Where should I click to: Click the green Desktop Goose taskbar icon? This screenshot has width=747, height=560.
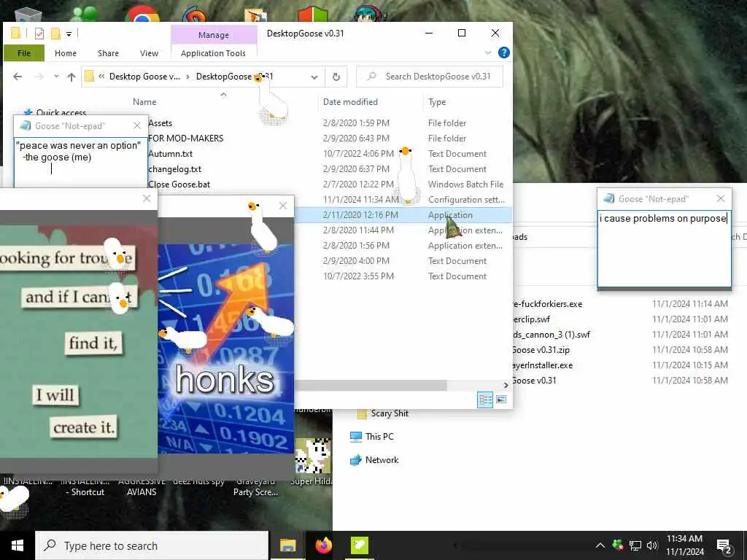(360, 545)
